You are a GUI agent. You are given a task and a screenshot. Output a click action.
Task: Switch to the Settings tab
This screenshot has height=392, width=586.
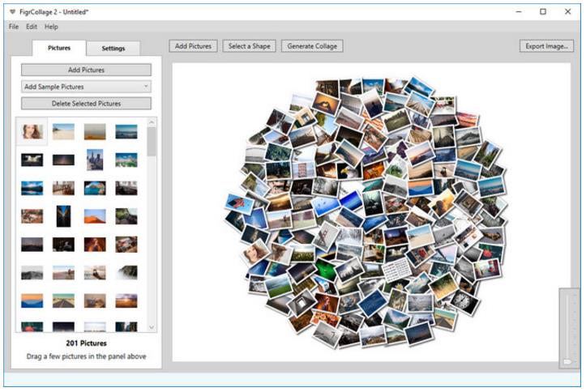click(x=113, y=49)
